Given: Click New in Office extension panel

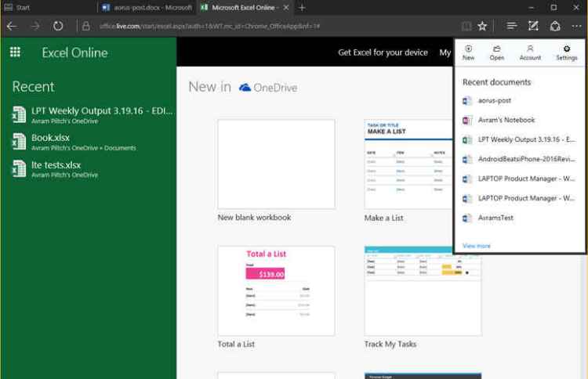Looking at the screenshot, I should [x=468, y=52].
